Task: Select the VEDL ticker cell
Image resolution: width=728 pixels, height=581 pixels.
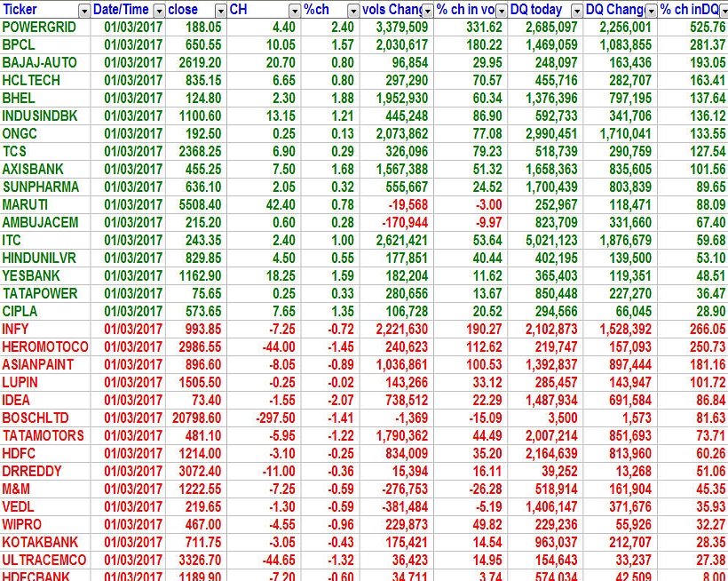Action: (45, 506)
